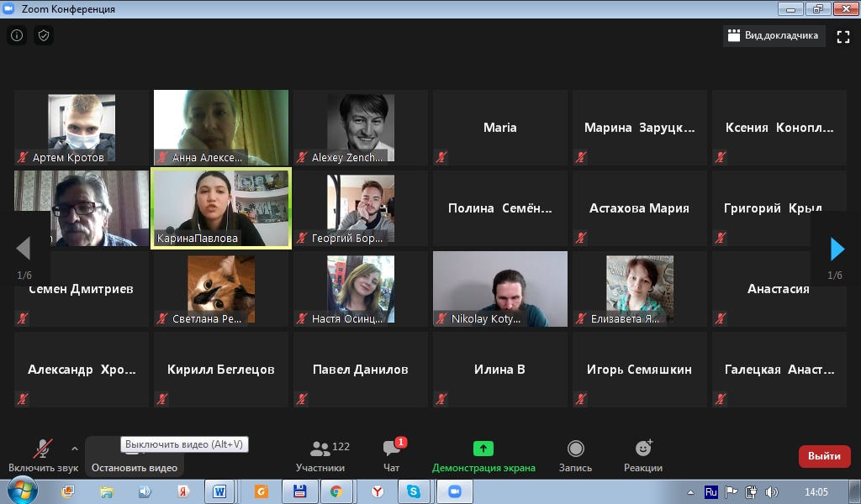Open Yandex Browser from the taskbar

[x=378, y=491]
